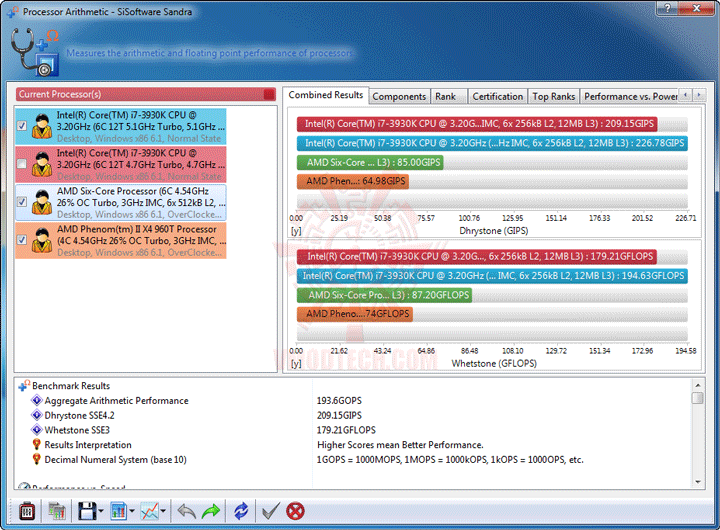Open the Certification tab

tap(497, 96)
